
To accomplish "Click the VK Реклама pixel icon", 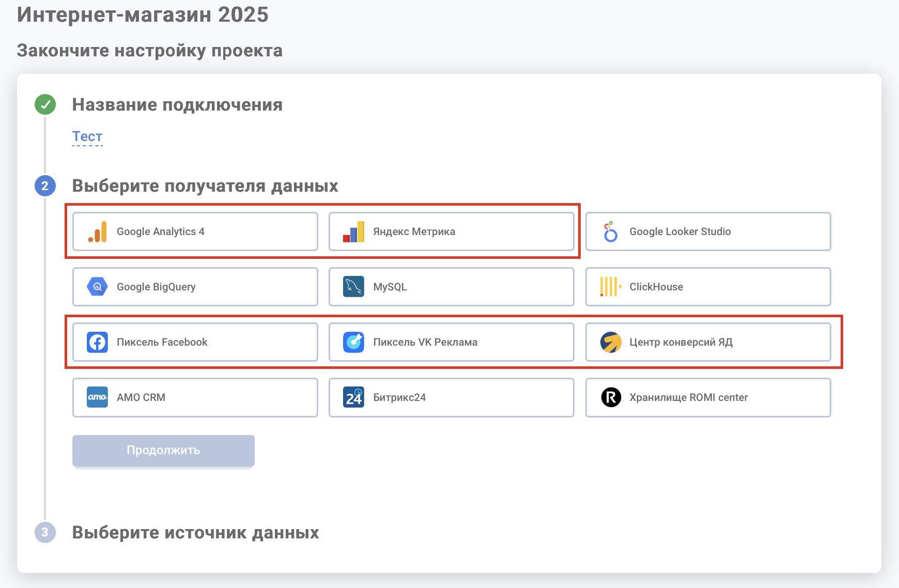I will (353, 342).
